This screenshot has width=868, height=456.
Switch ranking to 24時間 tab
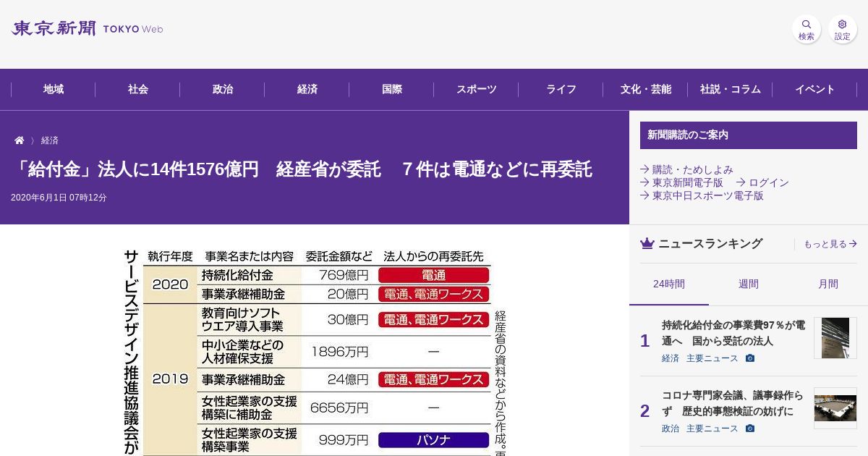pos(669,284)
